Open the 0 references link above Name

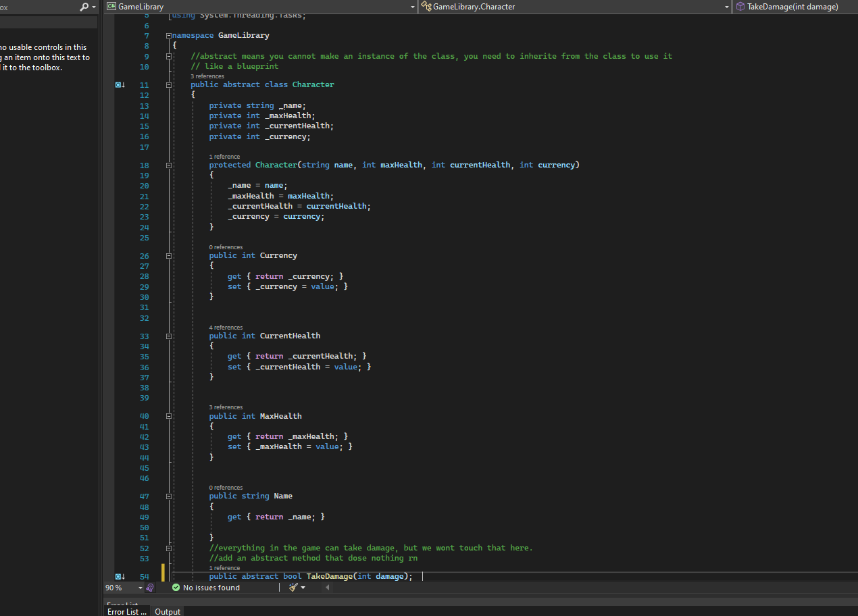pos(226,488)
